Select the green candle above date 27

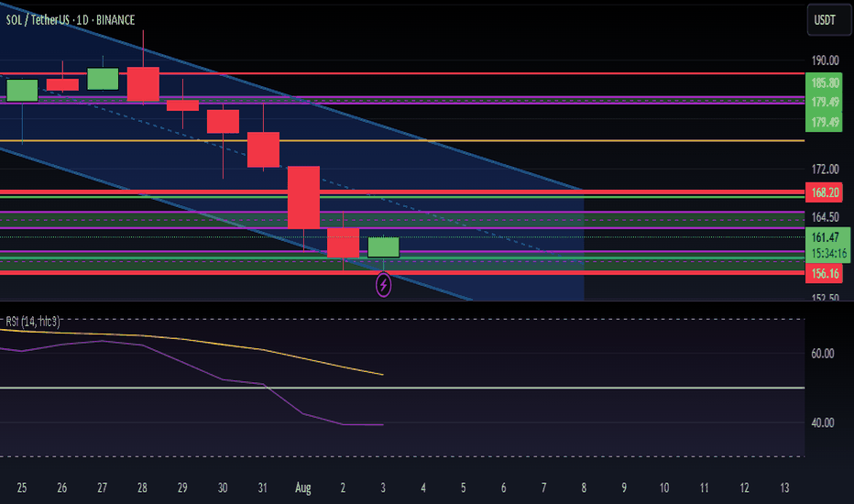pyautogui.click(x=103, y=79)
